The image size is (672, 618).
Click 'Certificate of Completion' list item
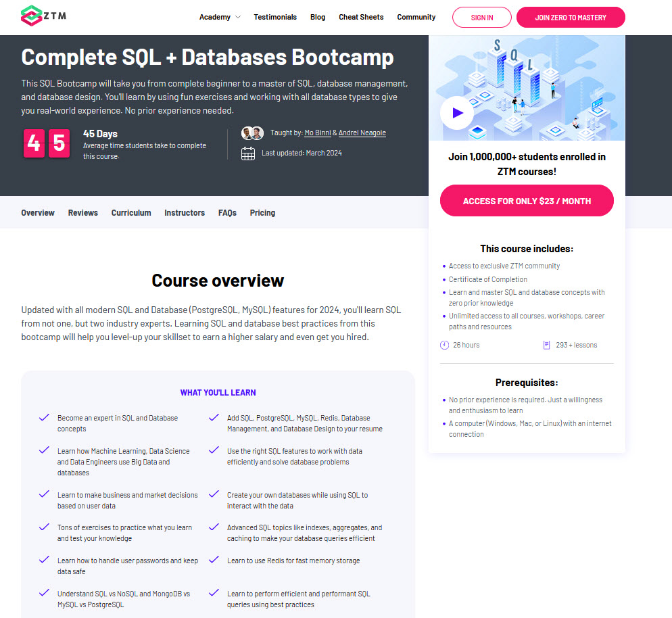[487, 279]
